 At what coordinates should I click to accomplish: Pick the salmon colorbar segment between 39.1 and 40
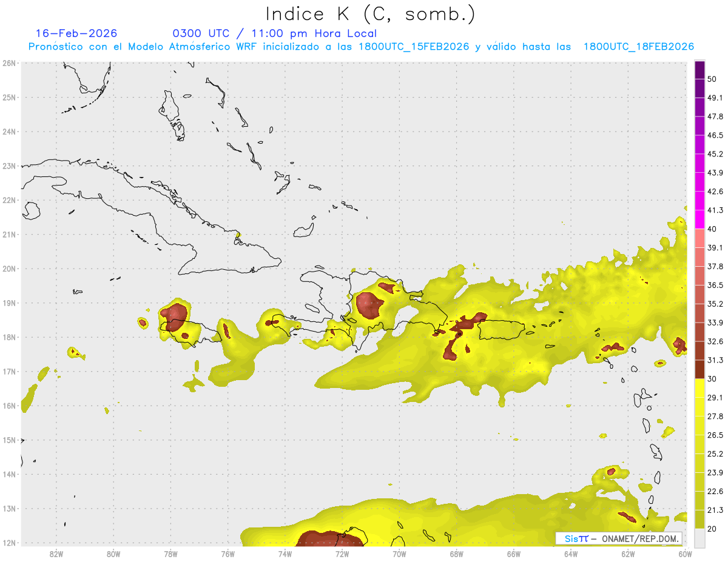[699, 238]
